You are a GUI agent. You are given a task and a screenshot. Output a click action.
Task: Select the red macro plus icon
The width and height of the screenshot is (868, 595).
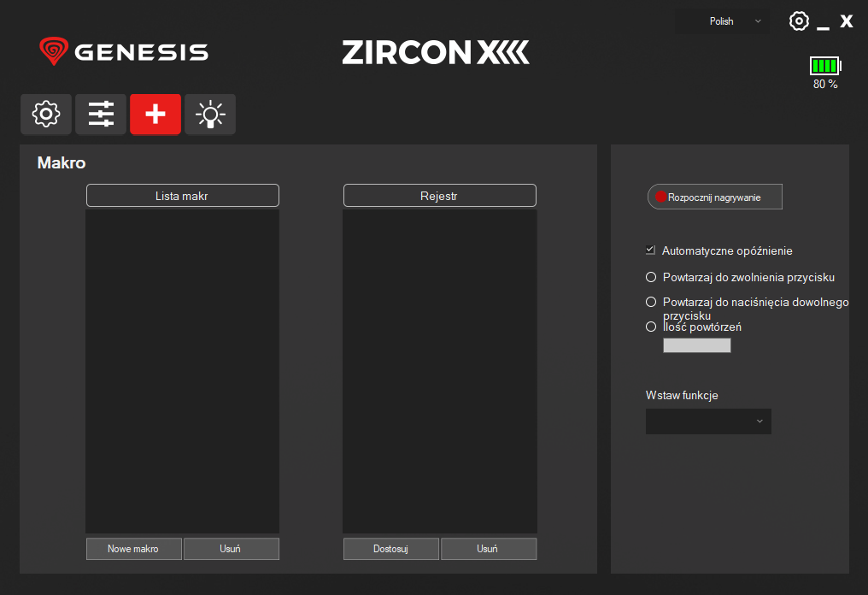[x=155, y=114]
